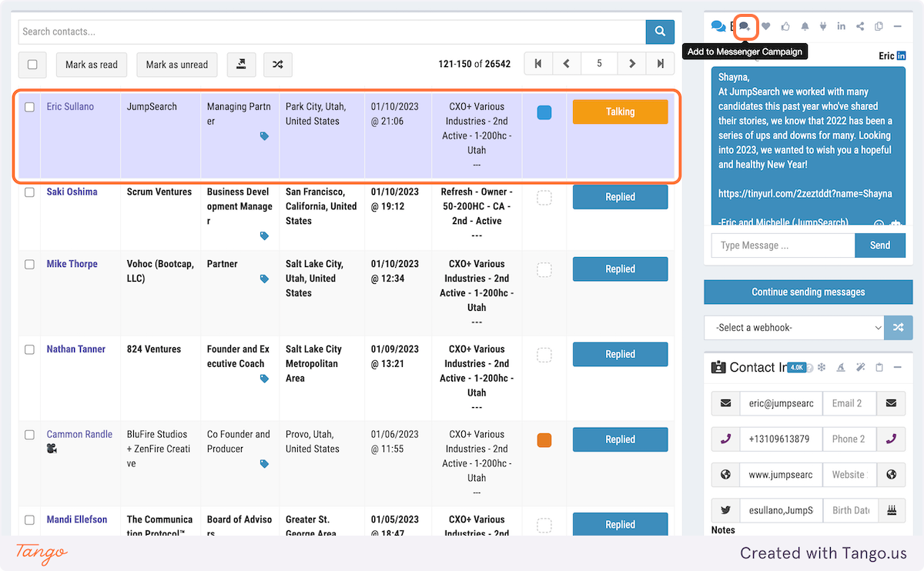Collapse the Contact Info panel

[x=897, y=368]
